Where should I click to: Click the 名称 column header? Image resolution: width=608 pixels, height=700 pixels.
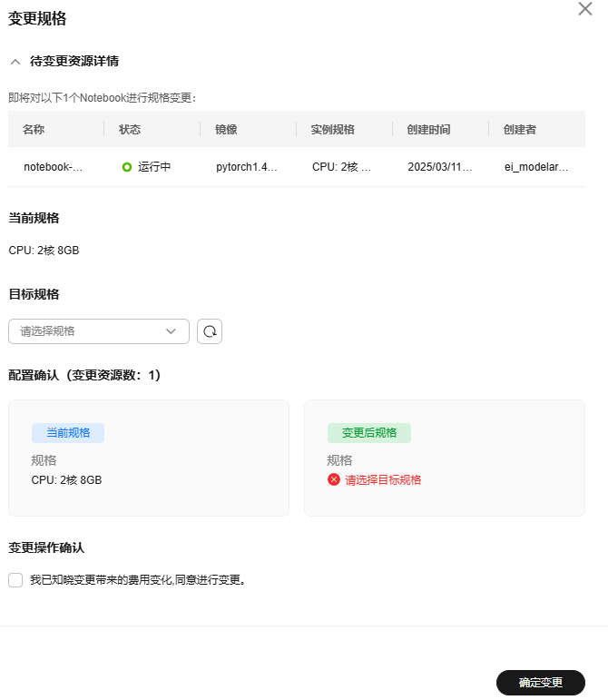click(x=34, y=130)
